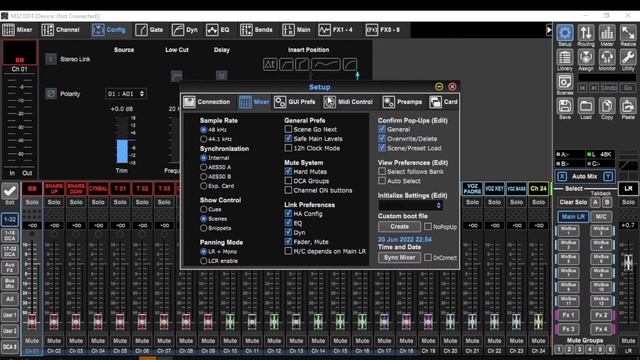640x360 pixels.
Task: Select the Fx 1 bus button
Action: (x=568, y=315)
